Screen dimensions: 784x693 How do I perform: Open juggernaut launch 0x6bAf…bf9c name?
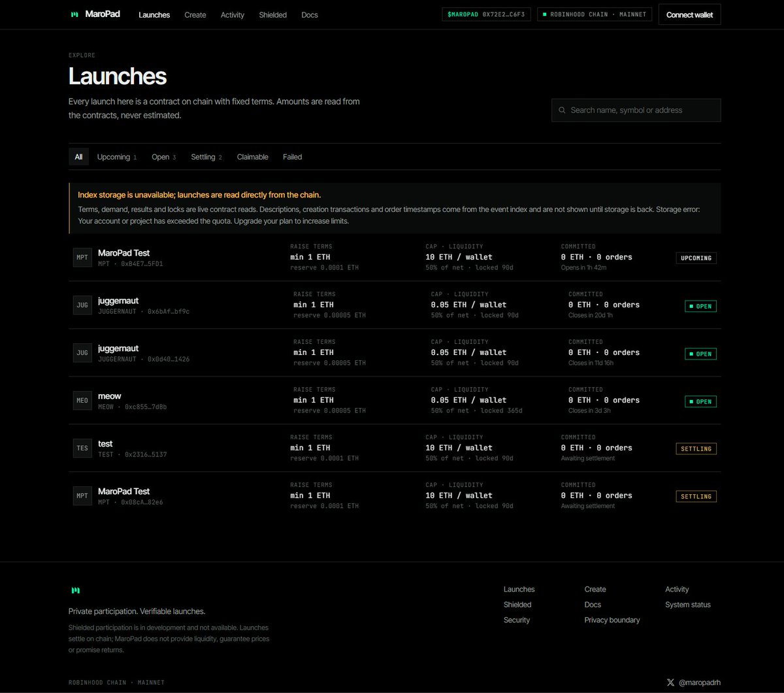tap(118, 301)
